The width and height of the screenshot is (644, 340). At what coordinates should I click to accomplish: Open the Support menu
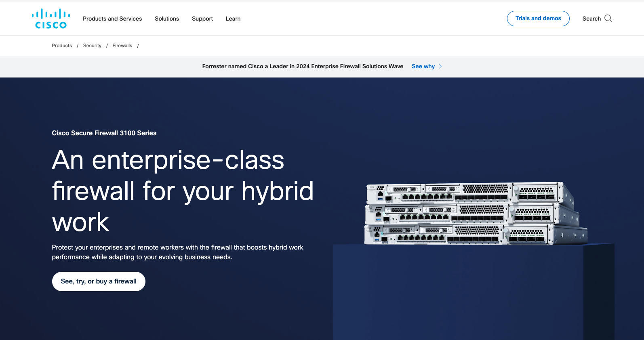pos(202,19)
